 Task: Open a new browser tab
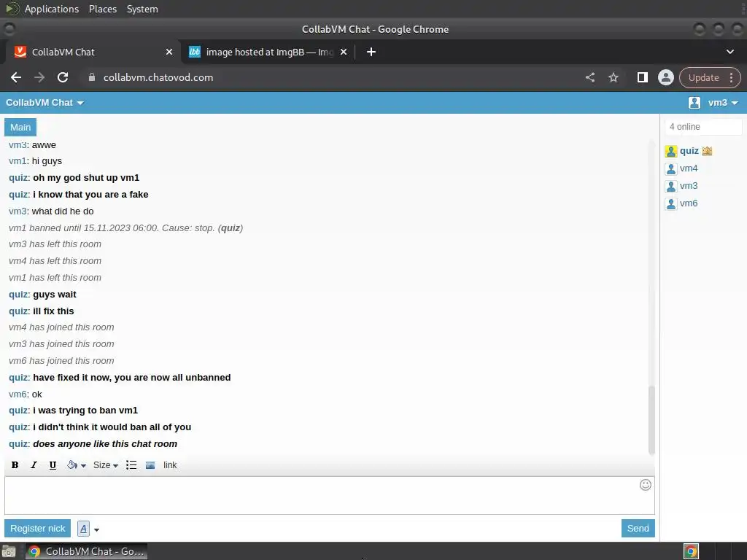[371, 52]
